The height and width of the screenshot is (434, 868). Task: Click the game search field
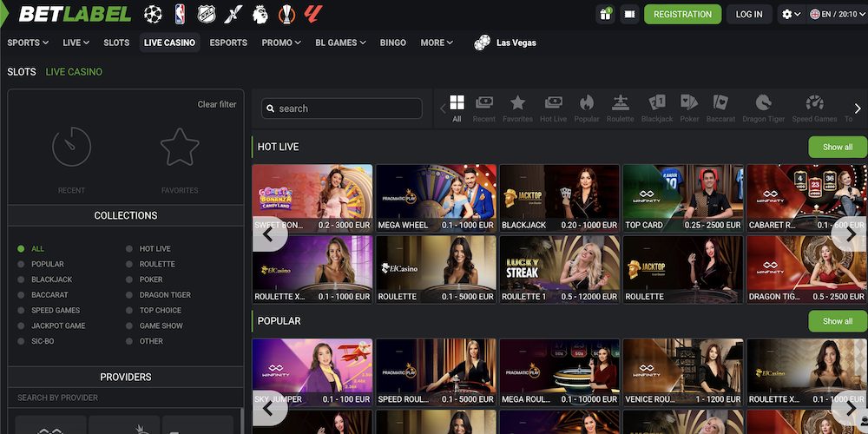[x=341, y=108]
